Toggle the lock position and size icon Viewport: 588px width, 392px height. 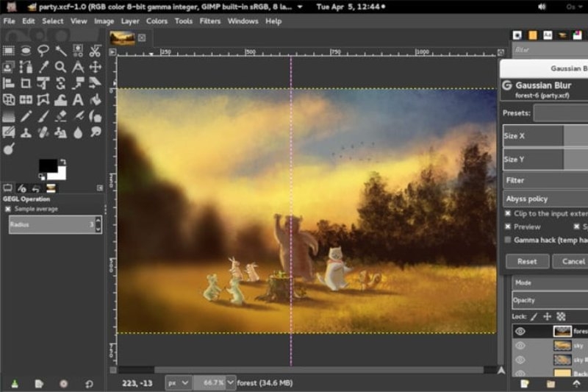547,316
